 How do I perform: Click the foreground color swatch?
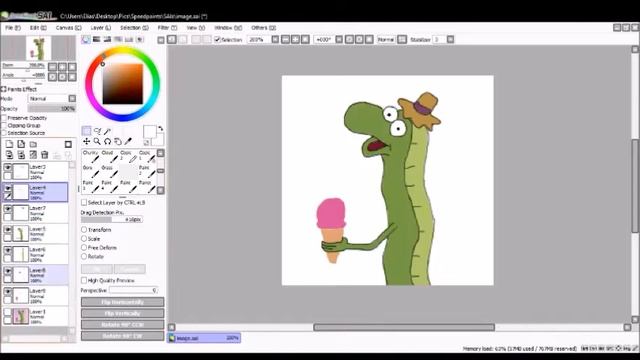(150, 132)
